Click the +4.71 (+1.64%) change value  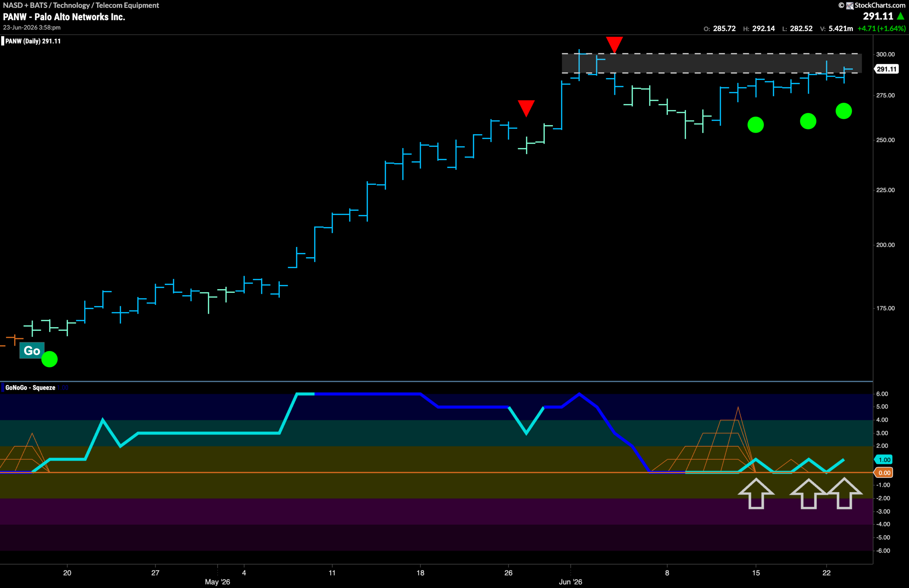tap(882, 29)
